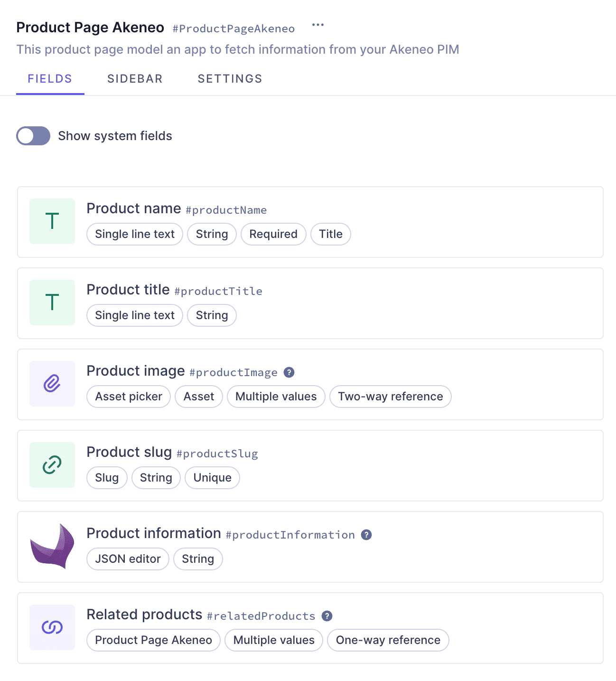Open the Product title field card
Screen dimensions: 616x681
click(x=308, y=303)
